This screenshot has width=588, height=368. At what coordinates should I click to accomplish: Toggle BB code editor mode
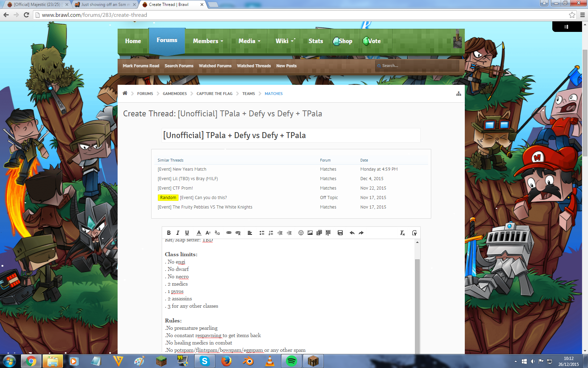click(414, 233)
